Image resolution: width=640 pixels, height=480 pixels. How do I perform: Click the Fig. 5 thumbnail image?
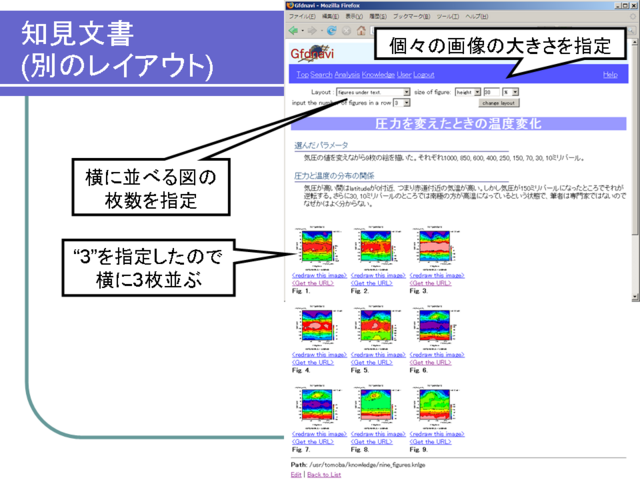tap(376, 327)
